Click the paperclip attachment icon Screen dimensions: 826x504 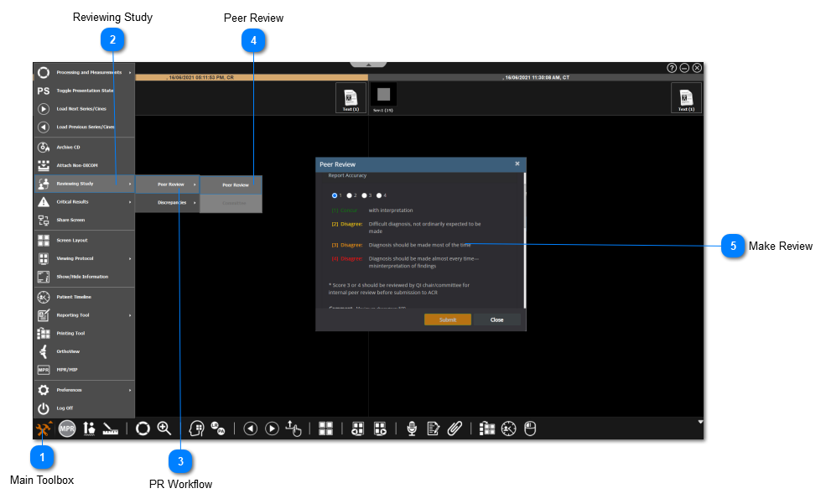[455, 429]
